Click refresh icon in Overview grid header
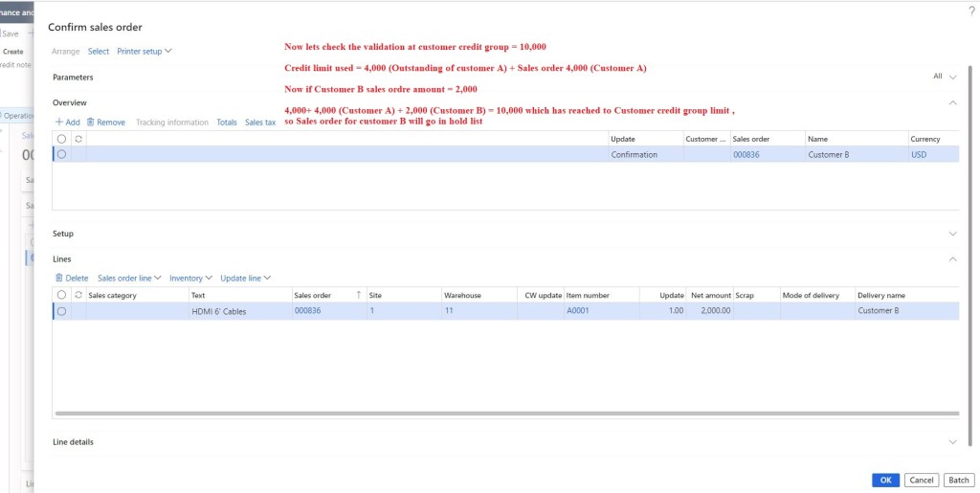Viewport: 980px width, 493px height. coord(78,139)
